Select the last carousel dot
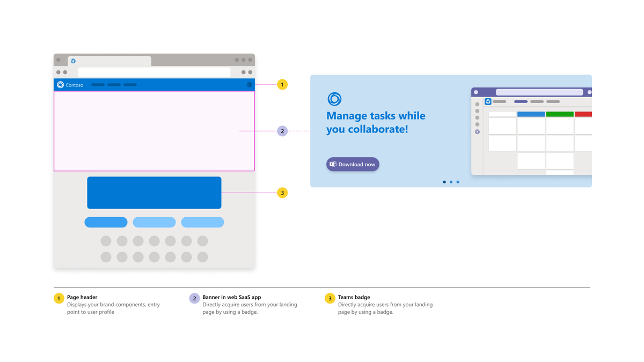Viewport: 644px width, 362px height. [x=458, y=182]
